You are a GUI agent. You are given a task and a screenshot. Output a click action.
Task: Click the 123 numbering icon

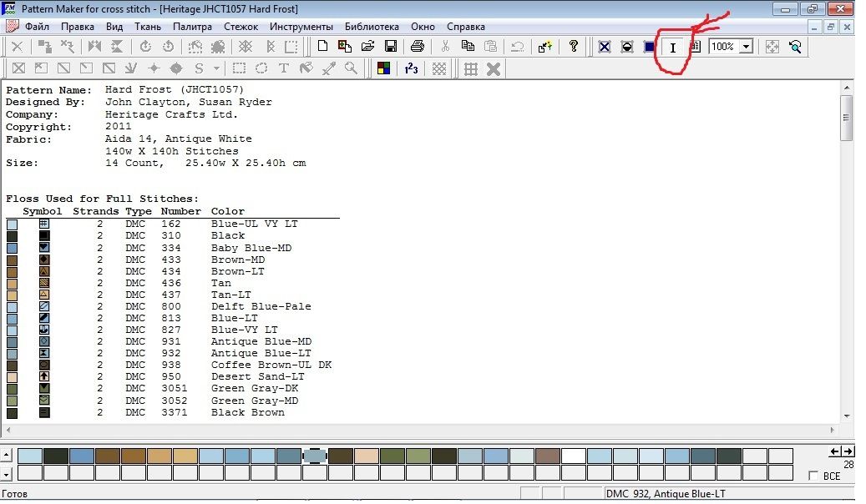point(411,68)
